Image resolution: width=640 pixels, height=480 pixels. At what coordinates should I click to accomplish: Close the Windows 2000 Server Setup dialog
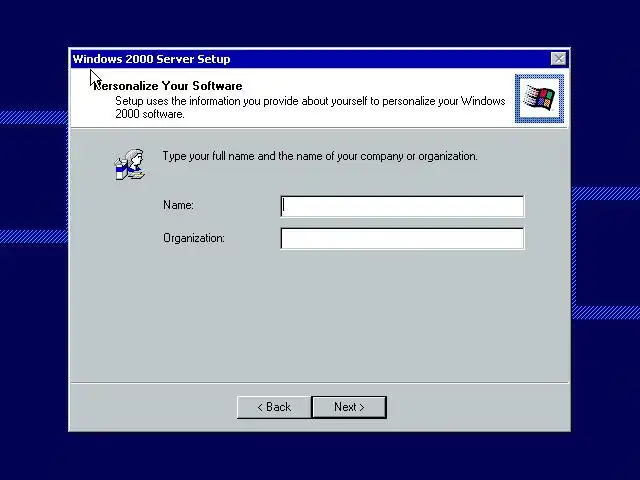(558, 59)
